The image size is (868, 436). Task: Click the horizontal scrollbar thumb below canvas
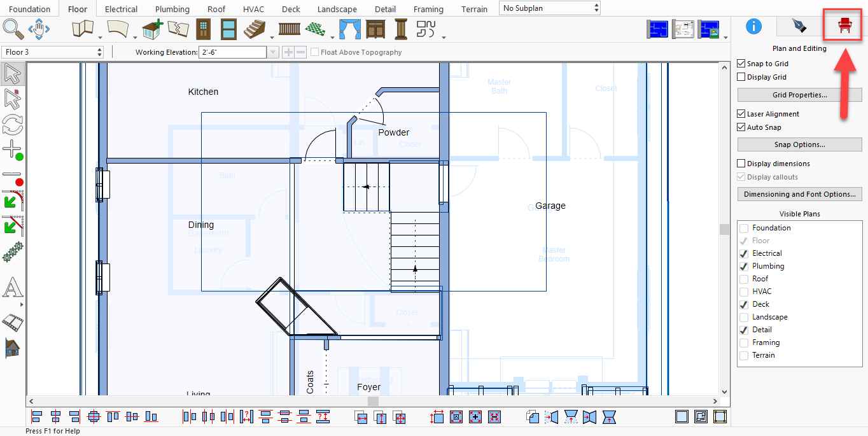(x=374, y=402)
